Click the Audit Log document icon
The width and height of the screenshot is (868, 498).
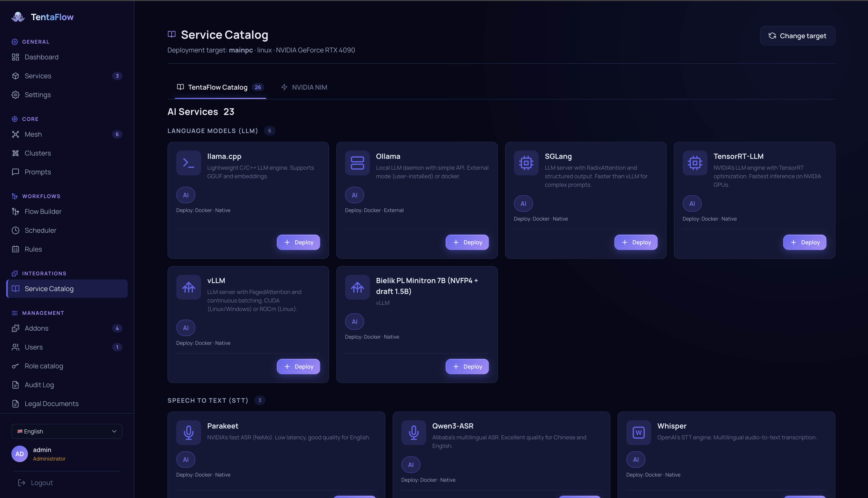pyautogui.click(x=16, y=385)
